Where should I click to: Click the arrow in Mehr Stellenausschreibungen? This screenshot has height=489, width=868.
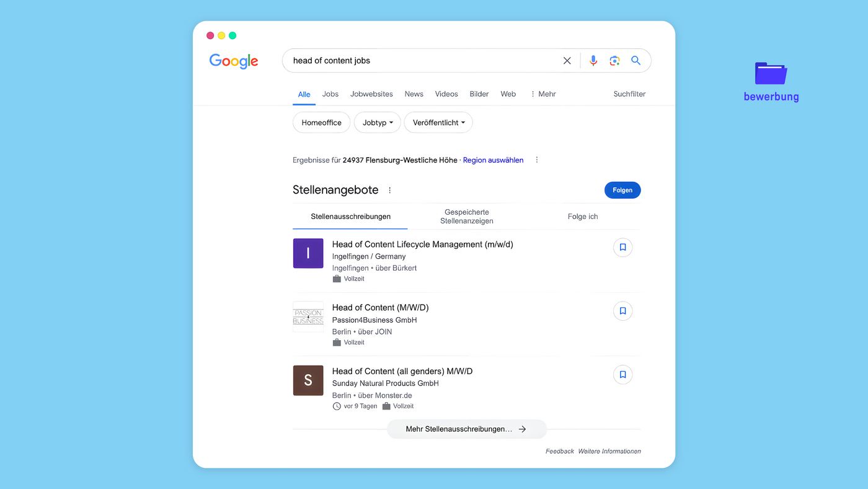(x=522, y=429)
